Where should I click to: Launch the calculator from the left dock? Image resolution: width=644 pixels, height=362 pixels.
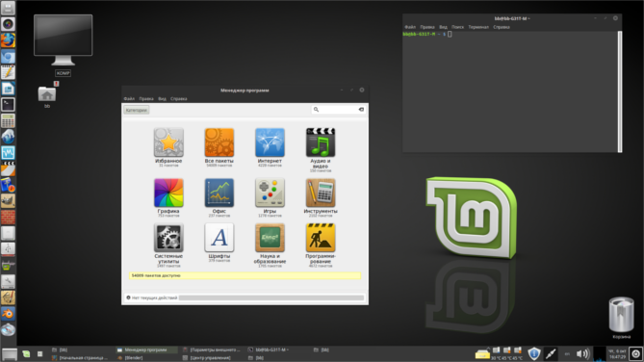(x=8, y=120)
